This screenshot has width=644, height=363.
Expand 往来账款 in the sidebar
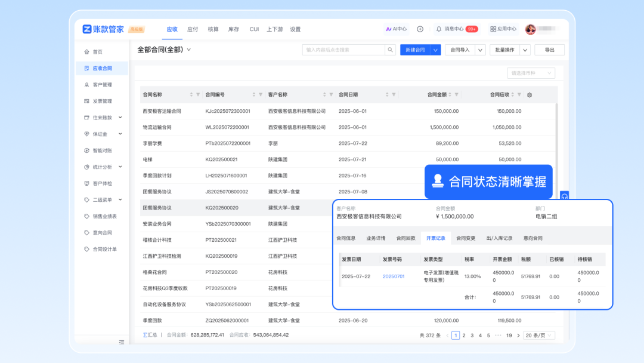120,118
